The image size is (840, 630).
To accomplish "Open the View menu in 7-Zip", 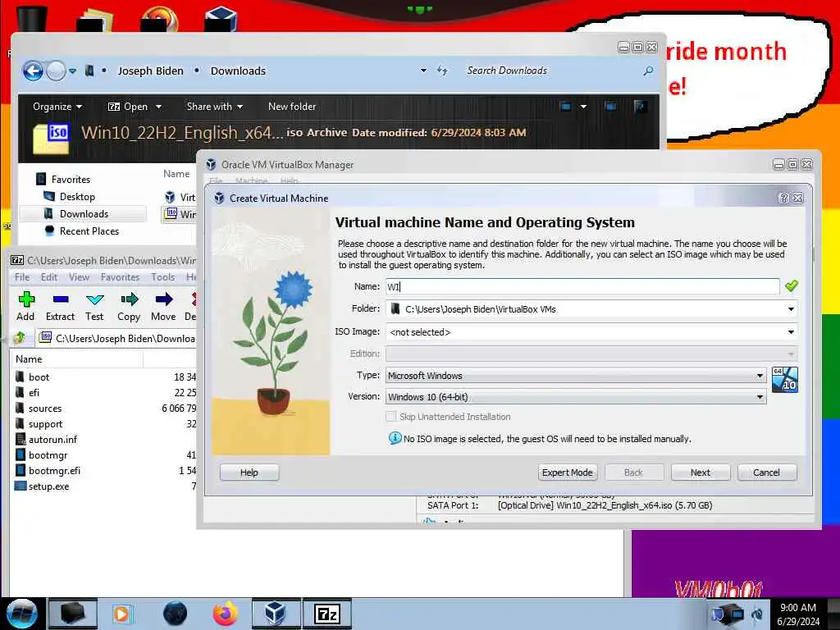I will pyautogui.click(x=79, y=277).
